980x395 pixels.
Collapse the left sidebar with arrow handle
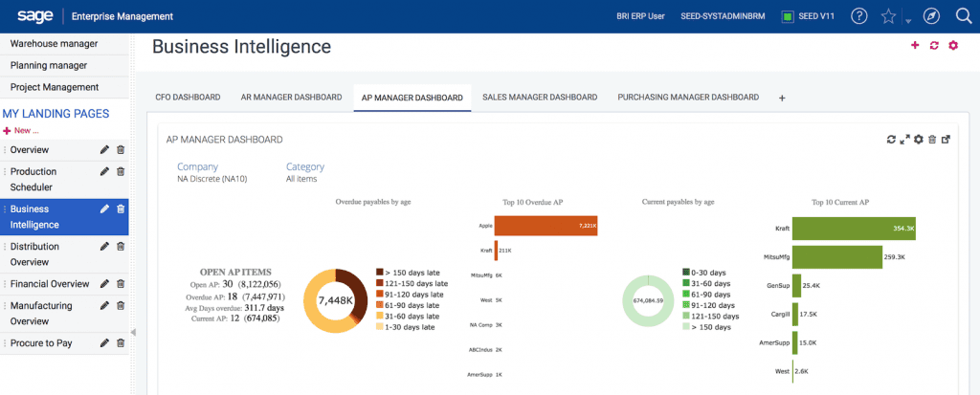(x=133, y=332)
